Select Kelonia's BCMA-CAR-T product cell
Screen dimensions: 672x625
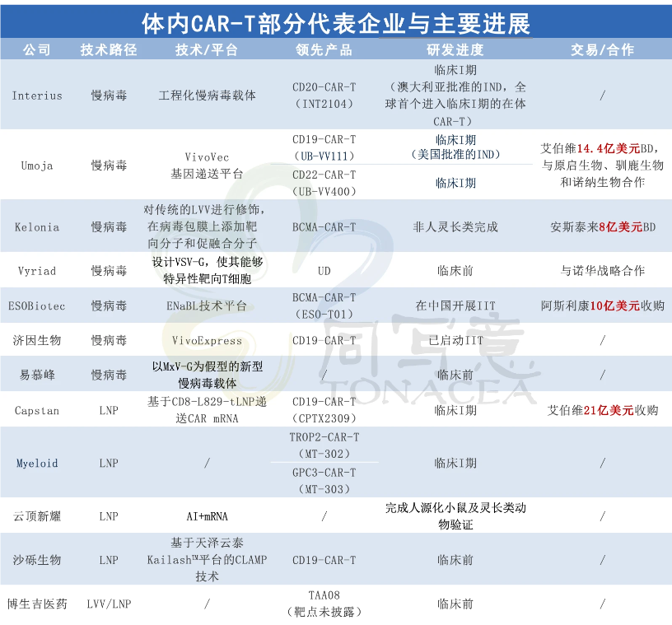pos(324,226)
